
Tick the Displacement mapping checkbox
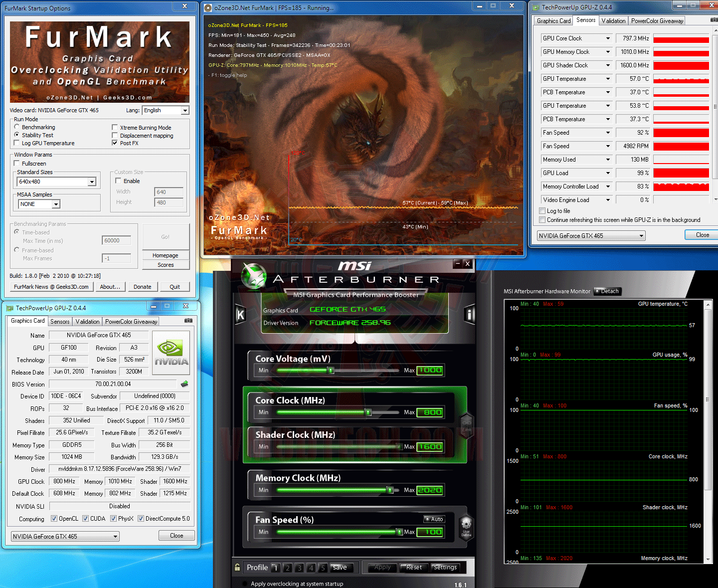click(115, 136)
